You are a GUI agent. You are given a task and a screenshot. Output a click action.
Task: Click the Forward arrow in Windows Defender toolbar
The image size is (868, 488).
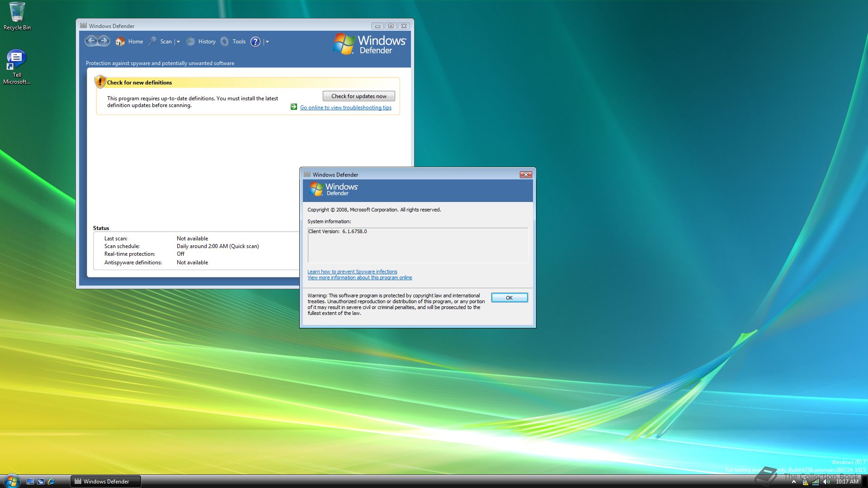104,41
